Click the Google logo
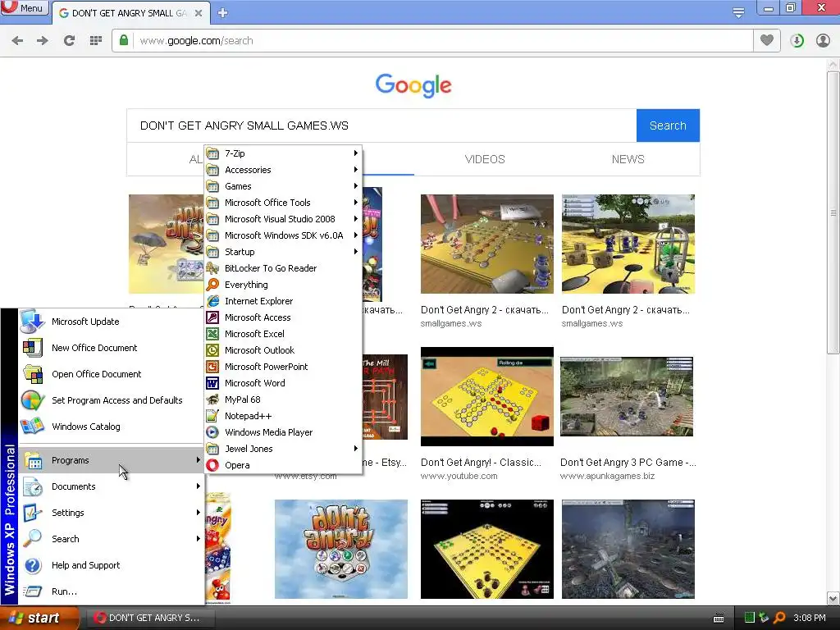840x630 pixels. coord(413,84)
